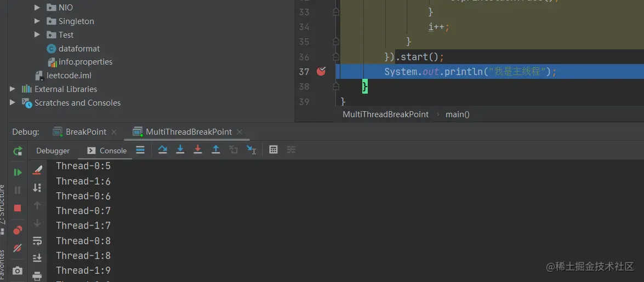The width and height of the screenshot is (644, 282).
Task: Stop the debug session with red square
Action: tap(18, 208)
